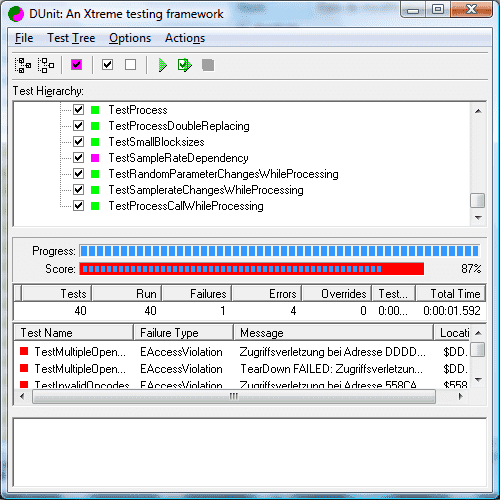Open the File menu
500x500 pixels.
(24, 38)
